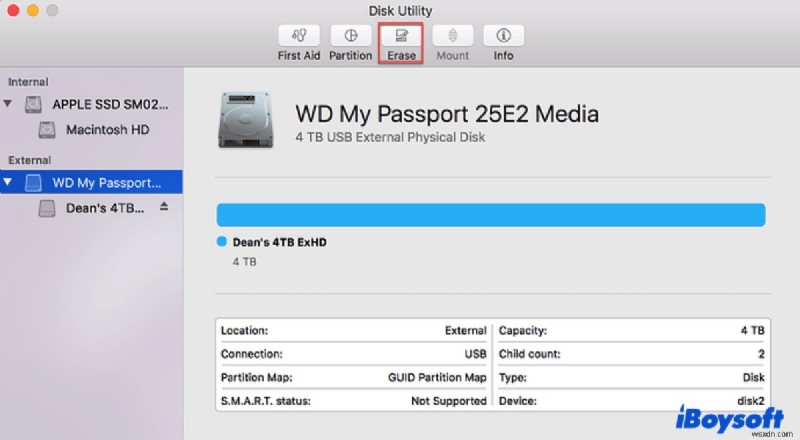
Task: Collapse the APPLE SSD disclosure triangle
Action: coord(8,104)
